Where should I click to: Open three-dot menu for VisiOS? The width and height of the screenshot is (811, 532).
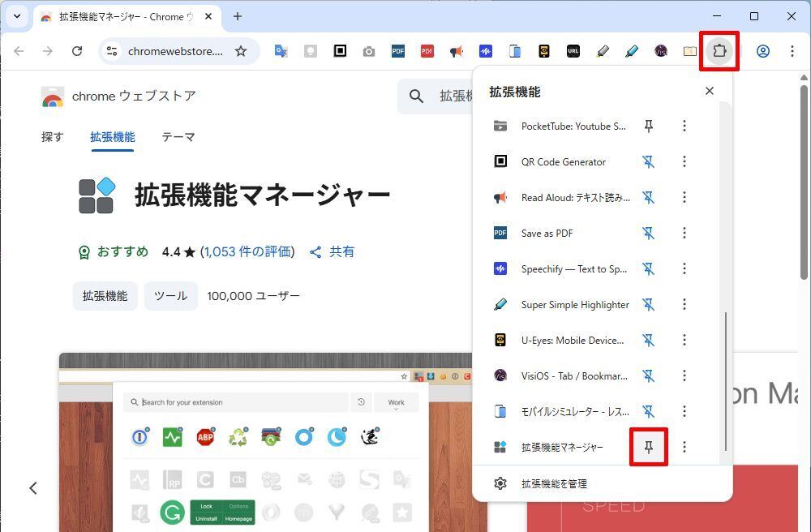(x=684, y=375)
